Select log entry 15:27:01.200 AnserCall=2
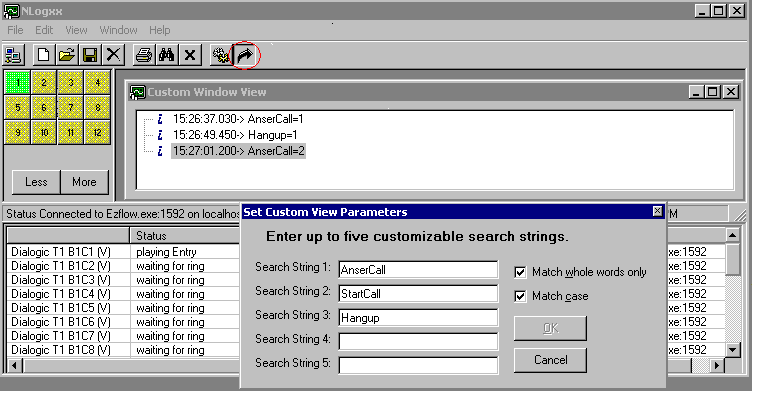This screenshot has height=396, width=758. coord(238,151)
